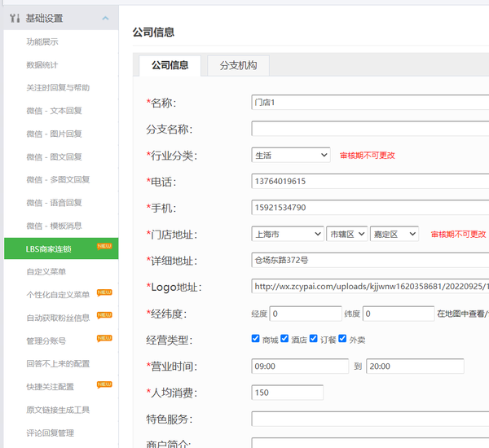This screenshot has width=489, height=448.
Task: Click the 审核期不可更改 note beside 门店地址
Action: pyautogui.click(x=458, y=234)
